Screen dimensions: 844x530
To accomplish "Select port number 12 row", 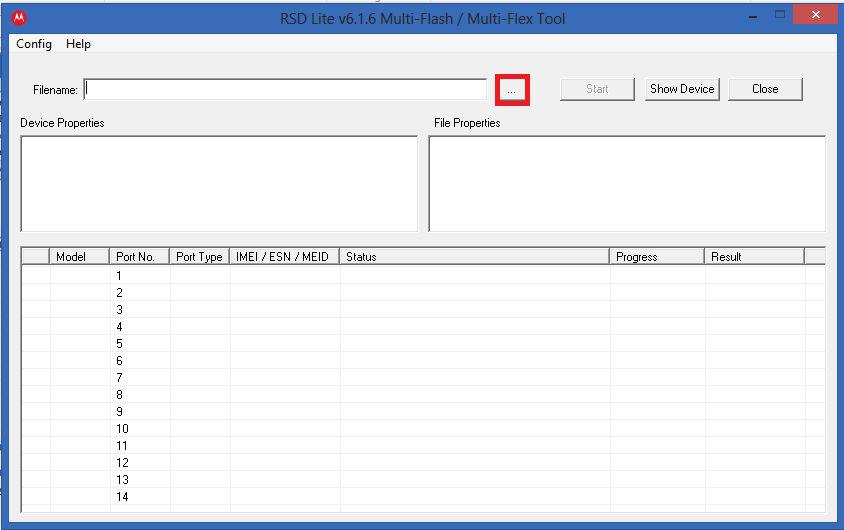I will (x=423, y=463).
